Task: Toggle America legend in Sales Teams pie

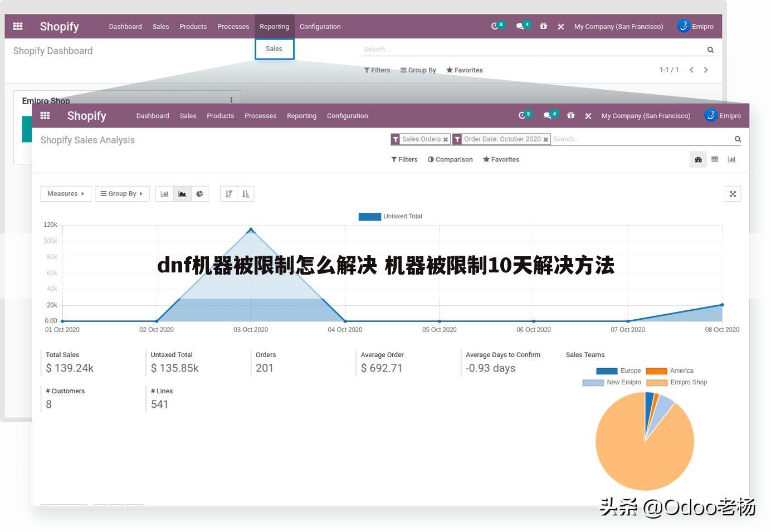Action: 670,370
